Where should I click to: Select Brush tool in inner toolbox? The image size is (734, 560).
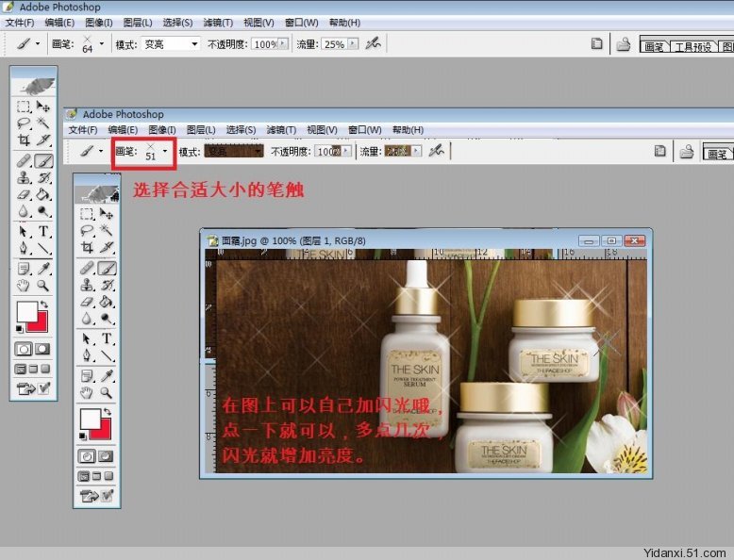[108, 268]
